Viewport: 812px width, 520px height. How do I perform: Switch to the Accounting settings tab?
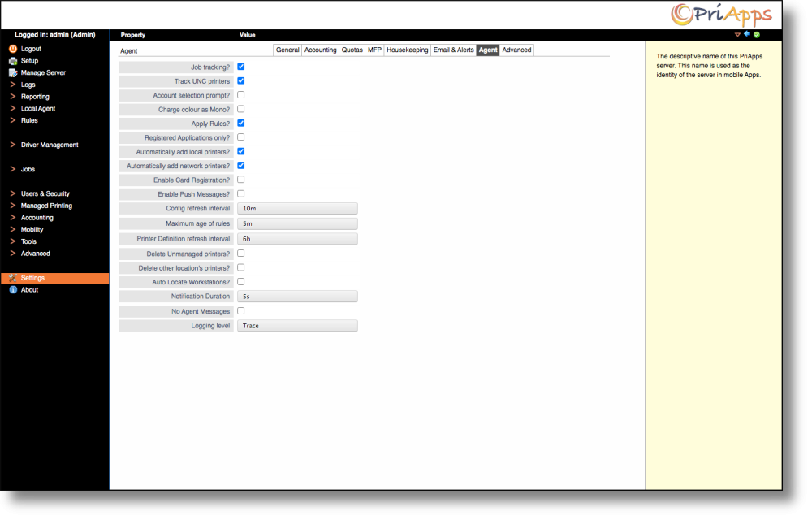(320, 50)
